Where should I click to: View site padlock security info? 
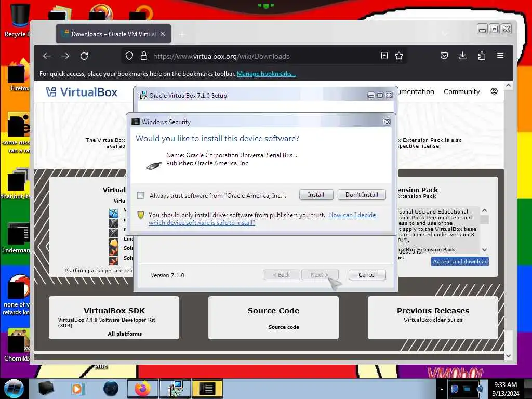144,56
